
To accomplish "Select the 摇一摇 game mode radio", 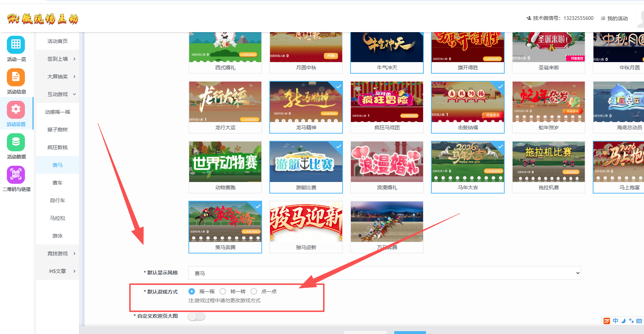I will (192, 291).
